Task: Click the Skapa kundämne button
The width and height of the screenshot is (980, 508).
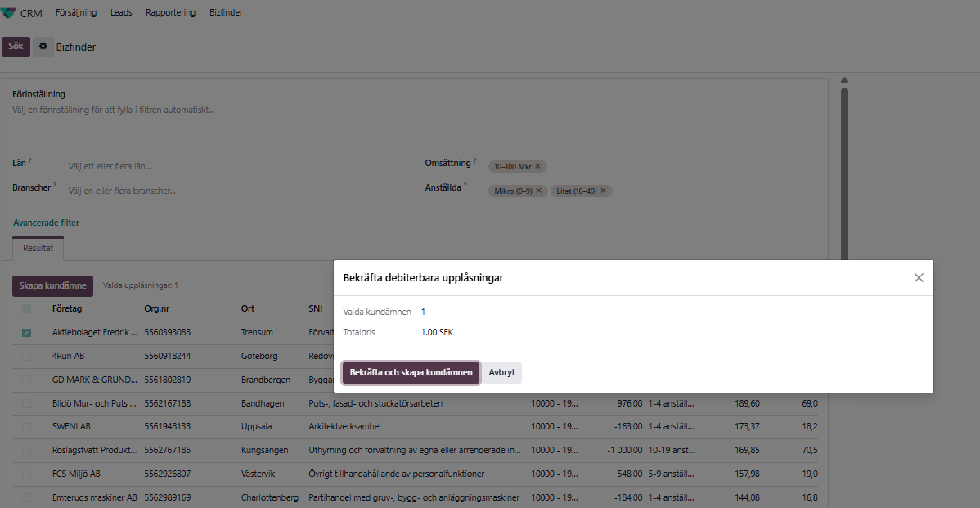Action: (x=52, y=285)
